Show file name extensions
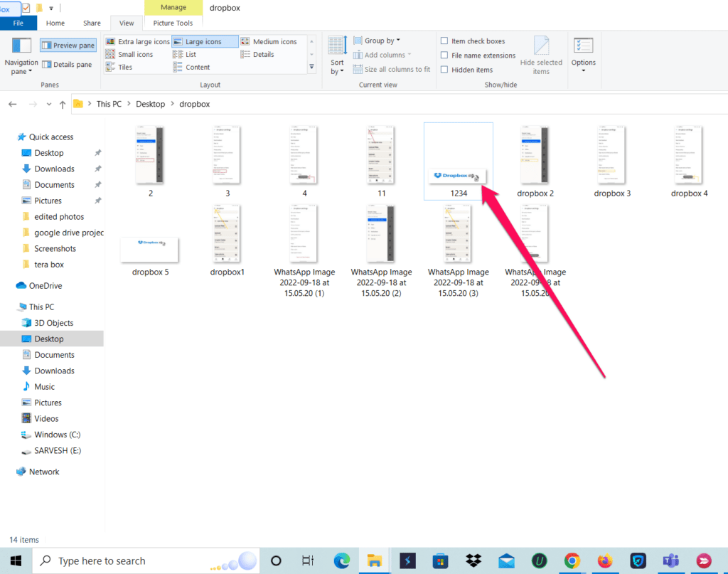728x574 pixels. point(478,55)
